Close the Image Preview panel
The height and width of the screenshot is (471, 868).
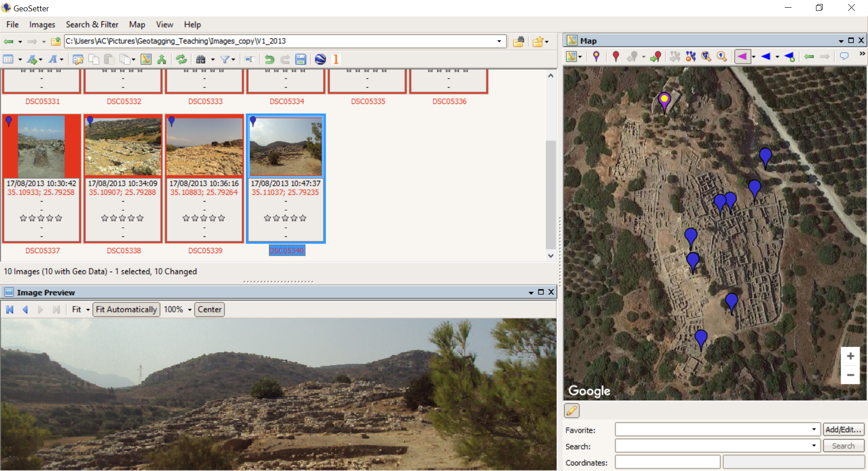pyautogui.click(x=551, y=292)
